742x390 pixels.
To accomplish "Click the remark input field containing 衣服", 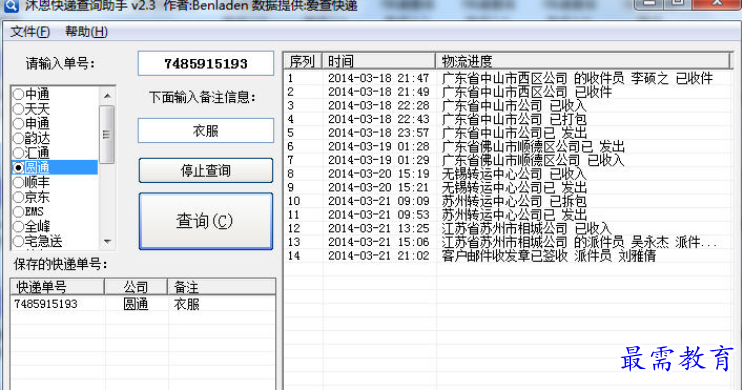I will click(206, 131).
